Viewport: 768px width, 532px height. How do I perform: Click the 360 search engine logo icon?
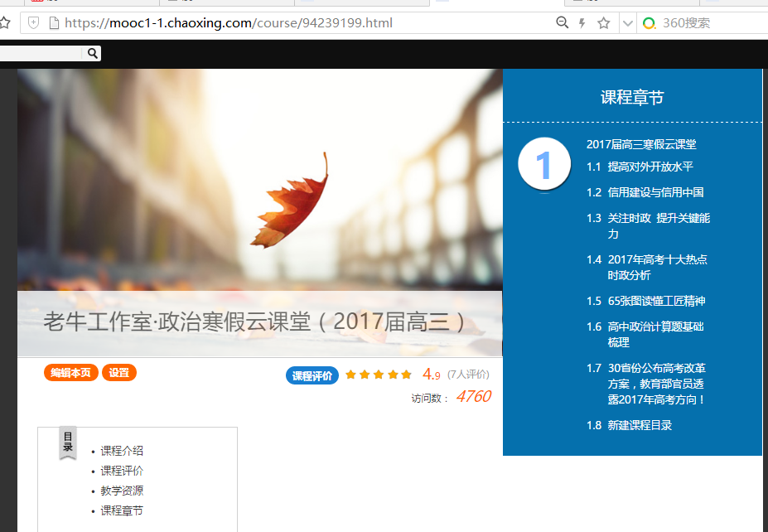[649, 23]
